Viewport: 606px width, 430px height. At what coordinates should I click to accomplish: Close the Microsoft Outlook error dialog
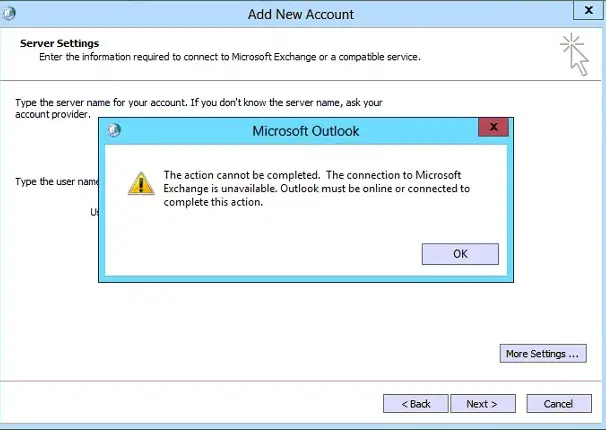tap(494, 127)
